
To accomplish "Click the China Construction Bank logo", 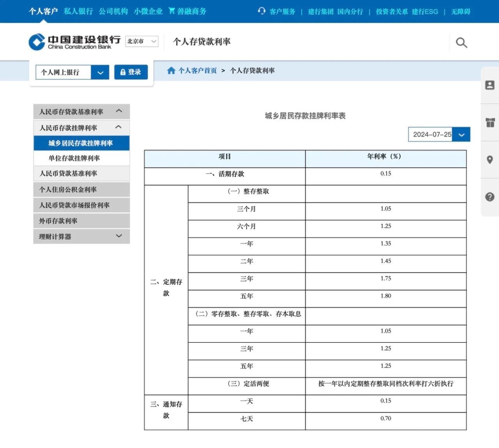I will tap(74, 42).
